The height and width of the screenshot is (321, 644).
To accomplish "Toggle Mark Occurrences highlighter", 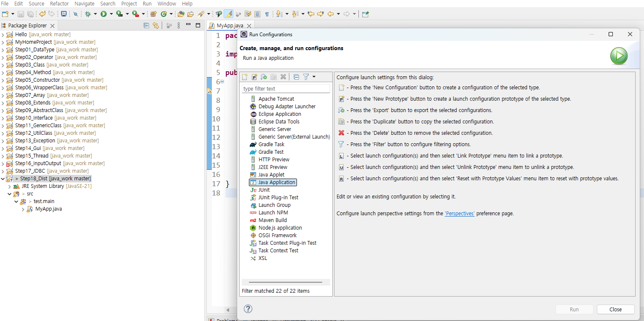I will pos(228,14).
